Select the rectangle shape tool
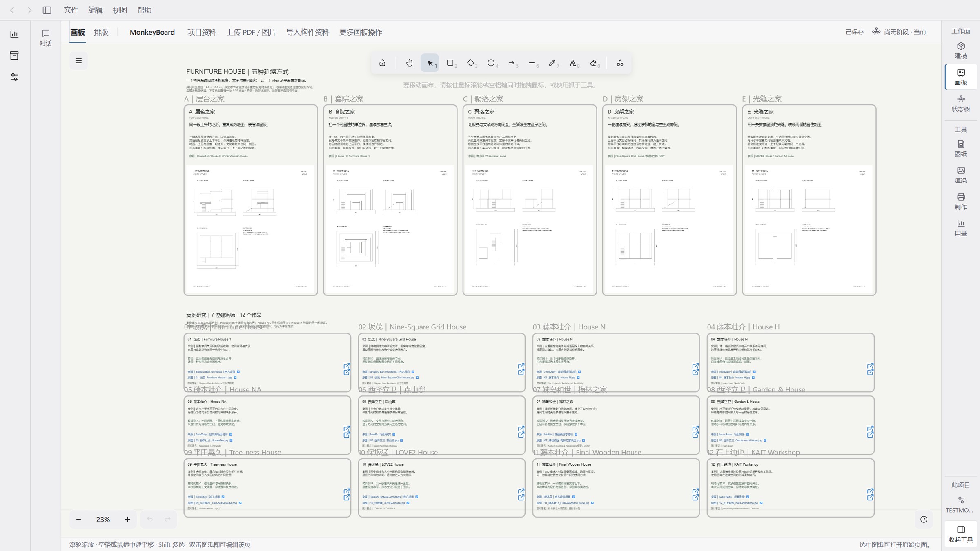The height and width of the screenshot is (551, 980). coord(450,63)
